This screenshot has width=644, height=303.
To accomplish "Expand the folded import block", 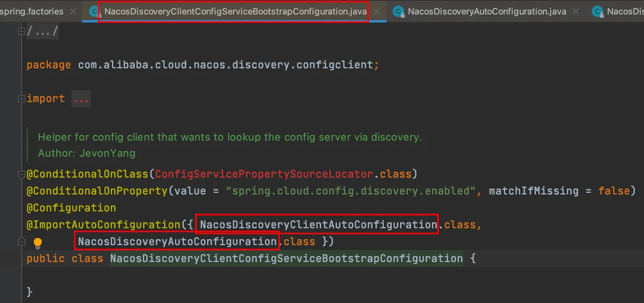I will 21,99.
